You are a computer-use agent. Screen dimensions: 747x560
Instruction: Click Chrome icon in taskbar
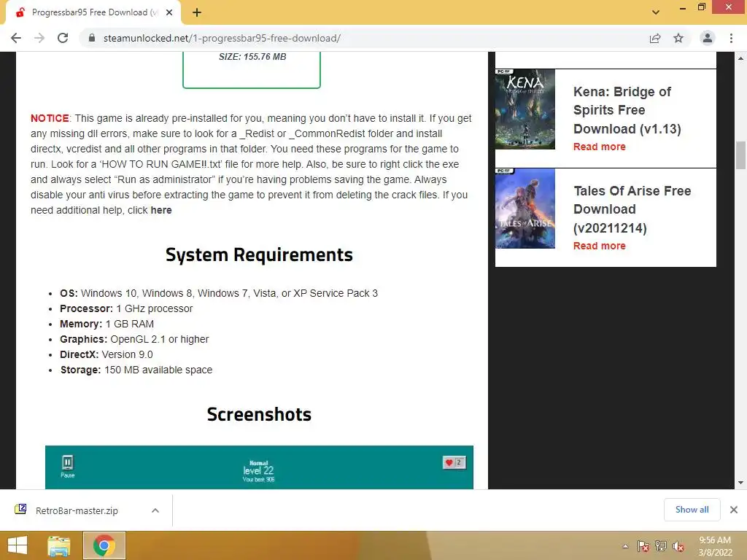click(x=104, y=545)
